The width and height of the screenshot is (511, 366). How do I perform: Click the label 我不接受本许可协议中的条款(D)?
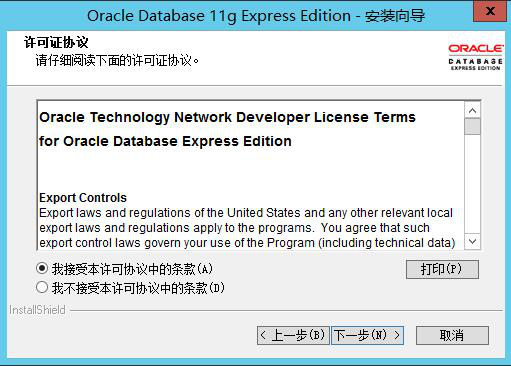tap(138, 288)
